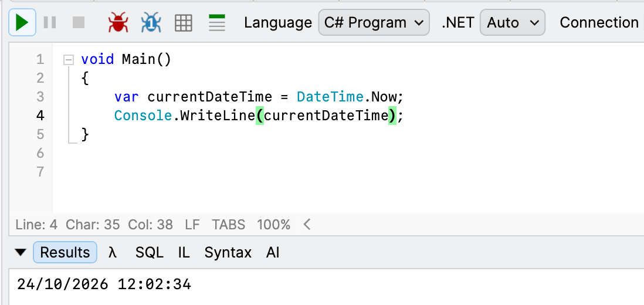Switch results to rich text icon

tap(217, 22)
